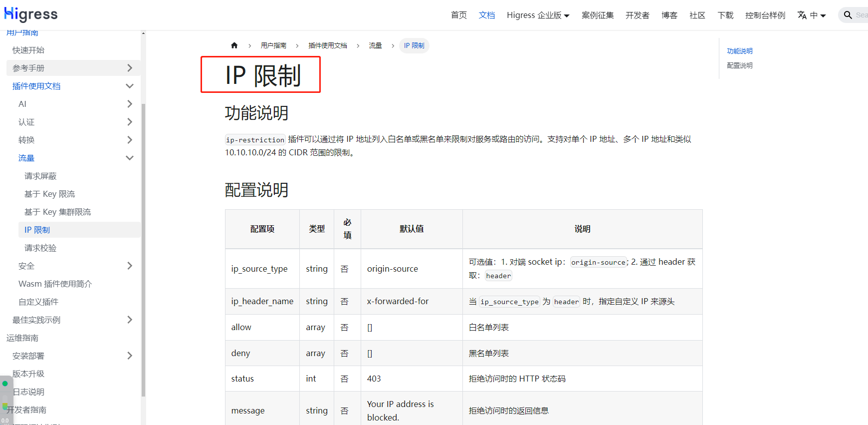Open 下载 menu item
This screenshot has height=425, width=868.
[725, 15]
